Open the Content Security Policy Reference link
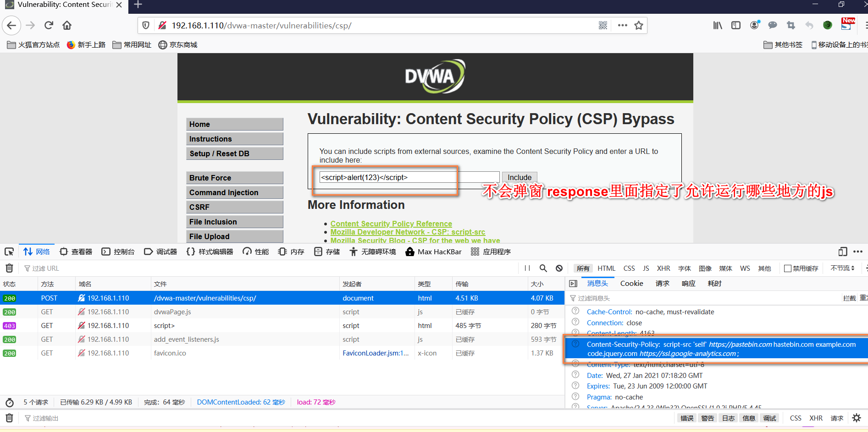The width and height of the screenshot is (868, 432). point(391,224)
